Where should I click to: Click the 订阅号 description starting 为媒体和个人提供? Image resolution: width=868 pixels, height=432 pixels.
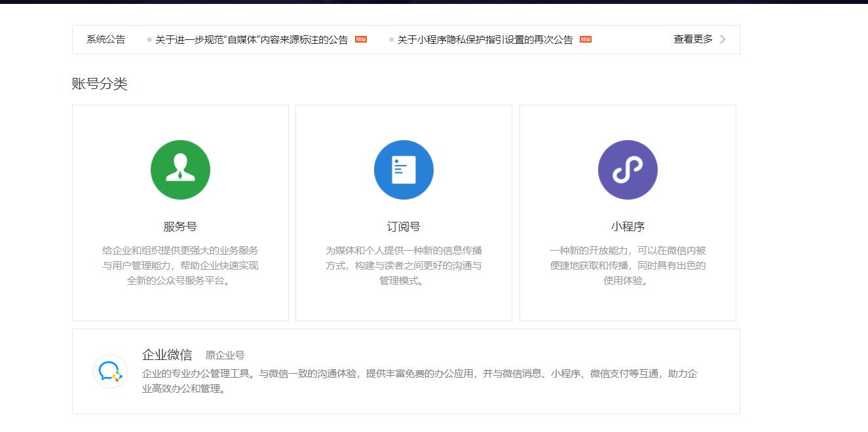coord(404,266)
